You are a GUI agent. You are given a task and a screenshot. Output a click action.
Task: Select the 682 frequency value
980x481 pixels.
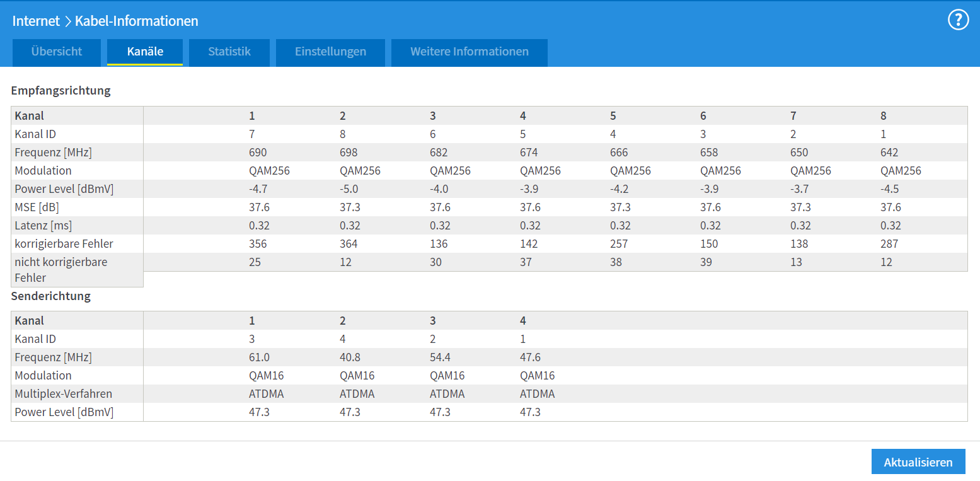point(439,153)
